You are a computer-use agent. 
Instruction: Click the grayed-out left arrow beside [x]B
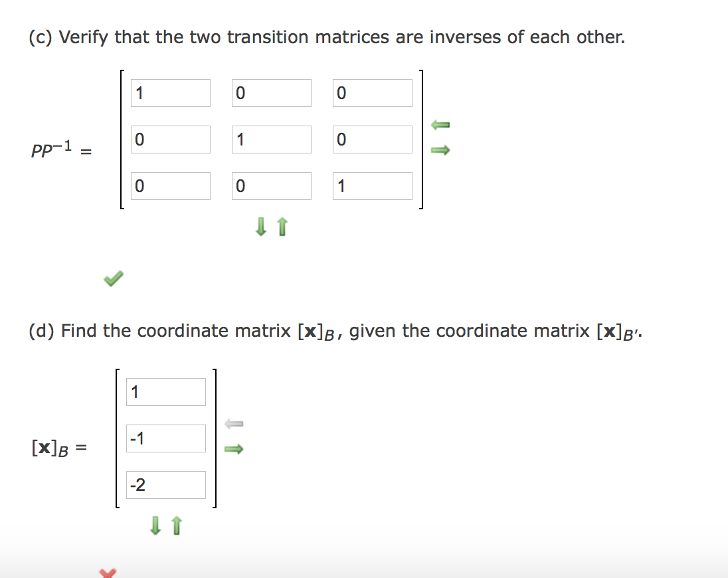[x=232, y=423]
